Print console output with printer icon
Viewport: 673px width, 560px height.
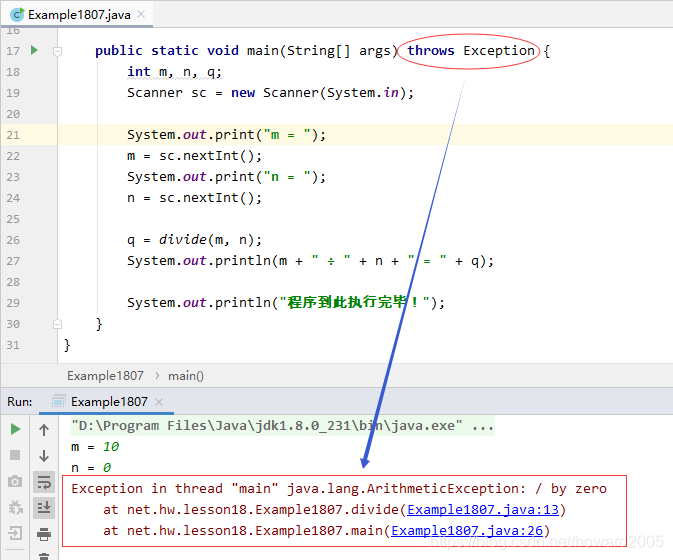click(44, 534)
